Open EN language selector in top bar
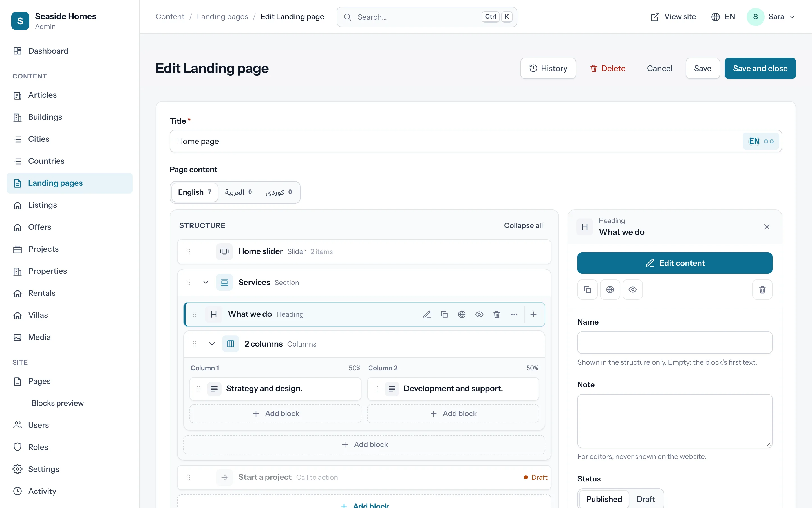 (x=723, y=17)
